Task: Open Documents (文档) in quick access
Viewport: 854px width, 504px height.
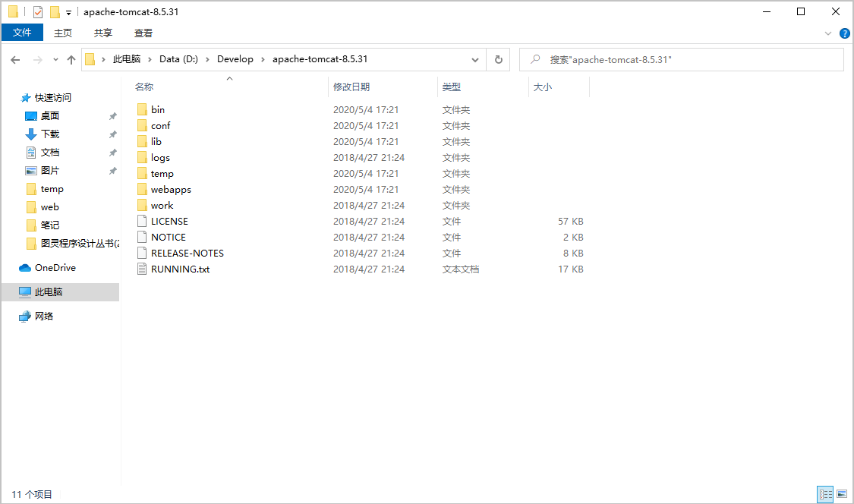Action: (50, 152)
